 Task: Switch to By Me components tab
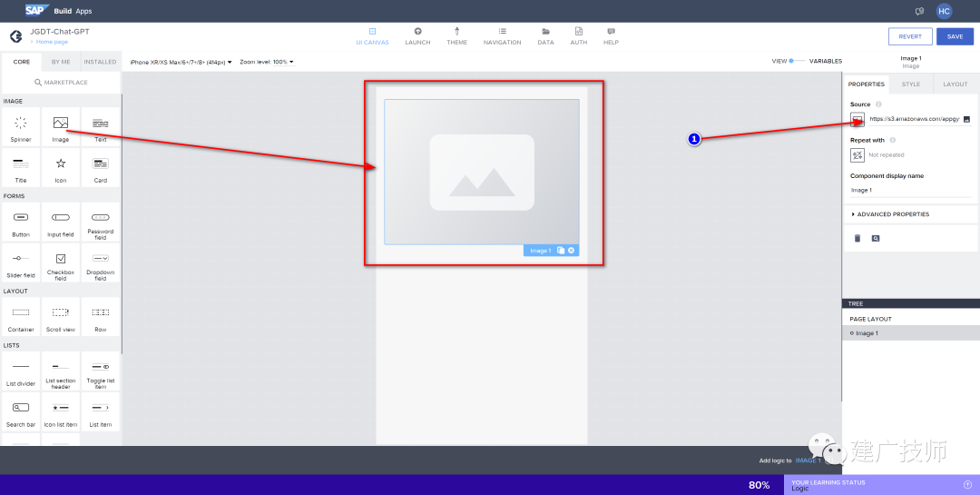coord(61,62)
